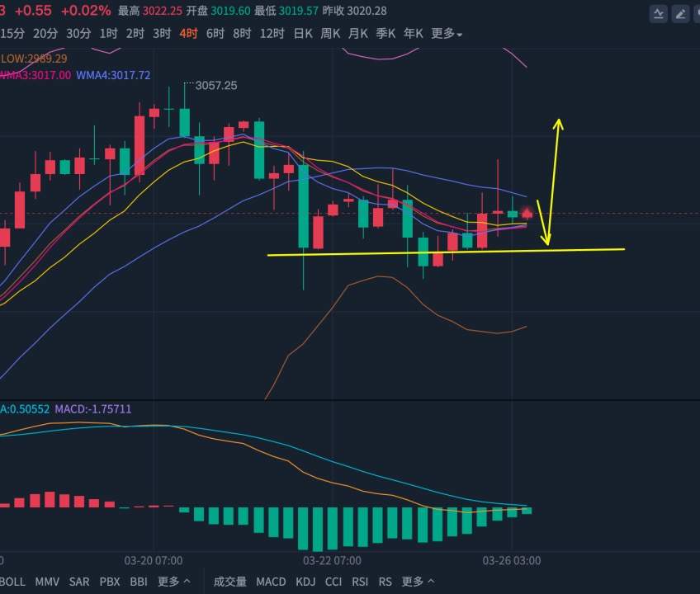Image resolution: width=700 pixels, height=594 pixels.
Task: Click the red latest-price marker on chart
Action: pyautogui.click(x=527, y=214)
